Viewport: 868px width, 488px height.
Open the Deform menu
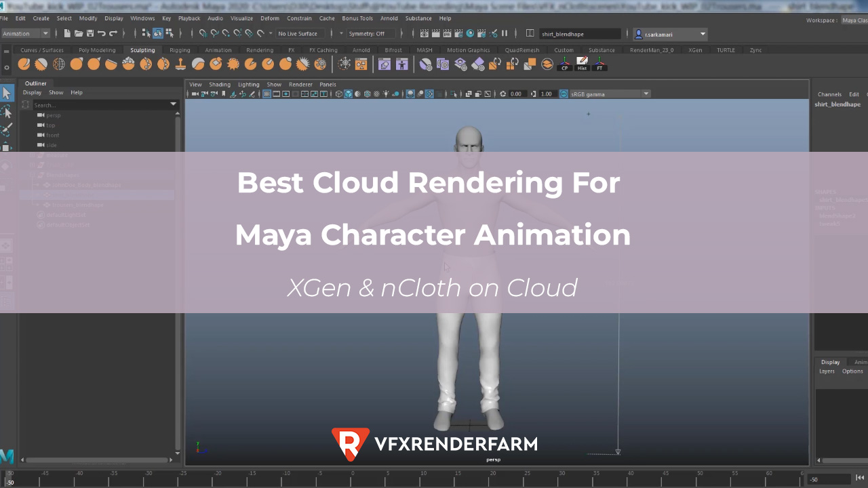click(x=270, y=18)
